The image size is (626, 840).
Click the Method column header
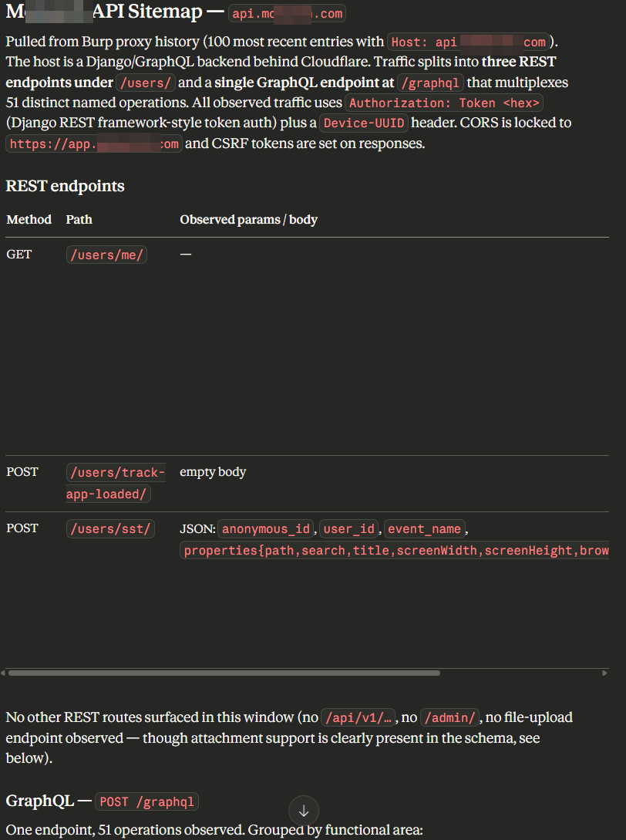[29, 220]
